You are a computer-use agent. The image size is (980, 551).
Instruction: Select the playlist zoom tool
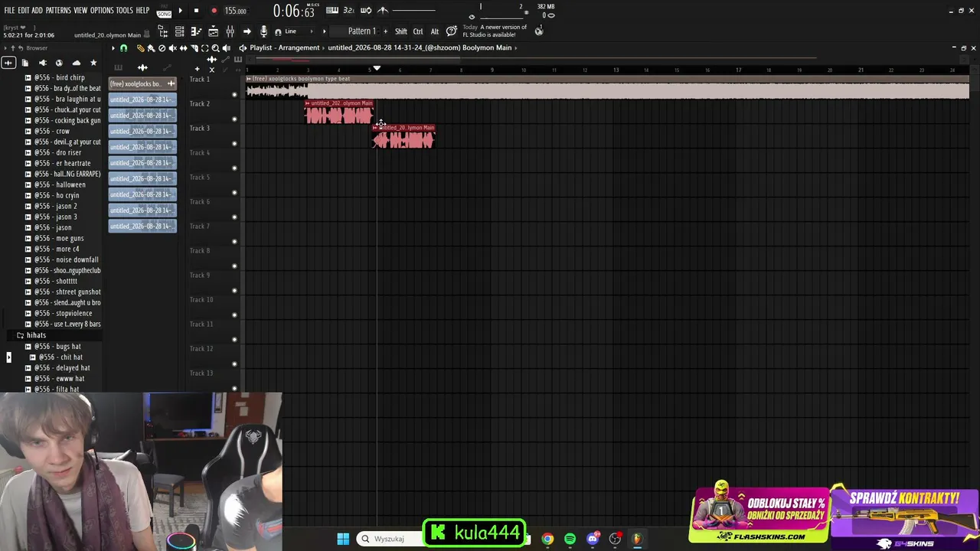215,48
